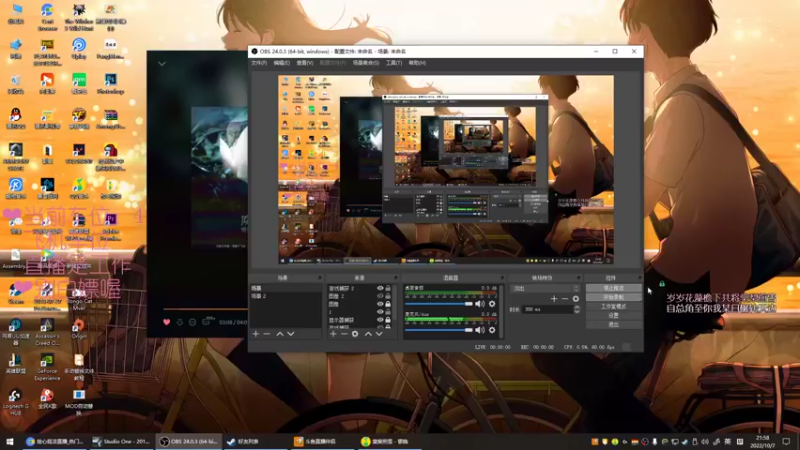Viewport: 800px width, 450px height.
Task: Adjust the desktop audio volume slider
Action: tap(439, 304)
